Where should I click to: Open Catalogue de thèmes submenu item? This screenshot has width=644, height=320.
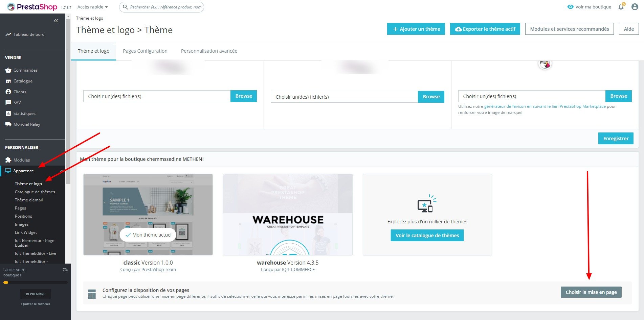coord(35,192)
